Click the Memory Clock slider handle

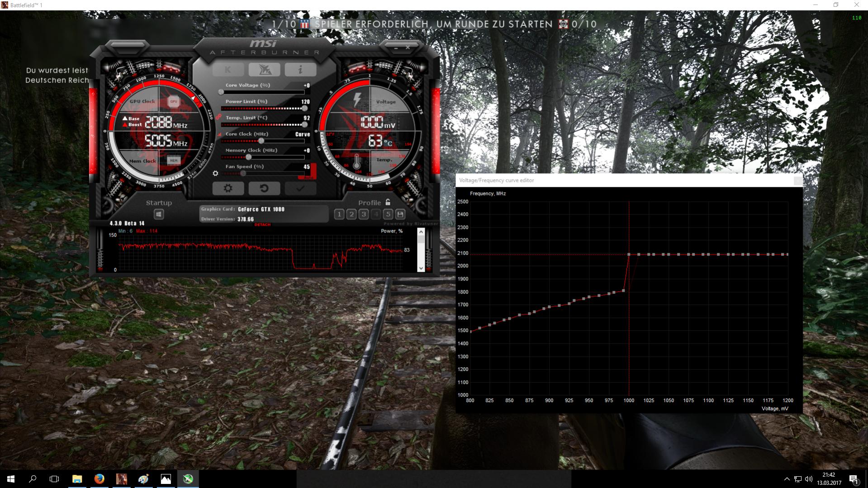coord(248,157)
